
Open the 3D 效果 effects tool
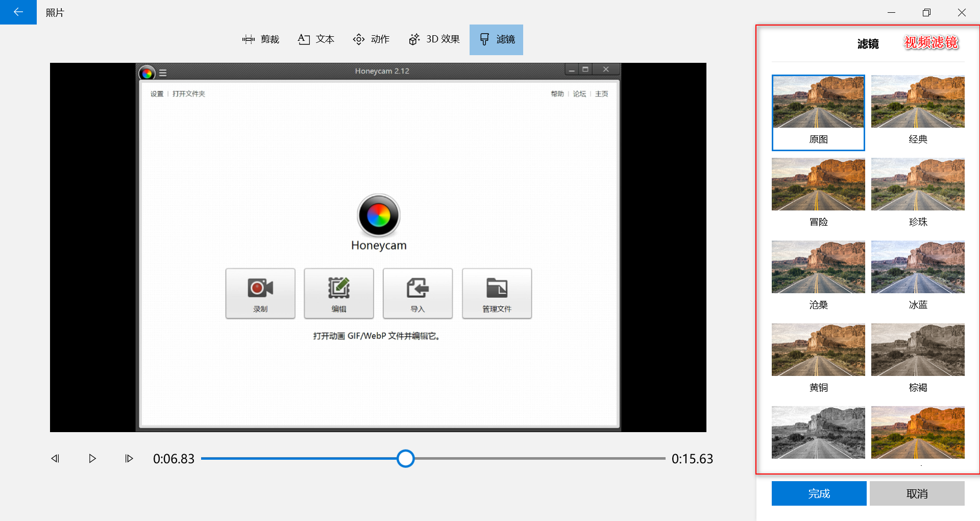434,39
